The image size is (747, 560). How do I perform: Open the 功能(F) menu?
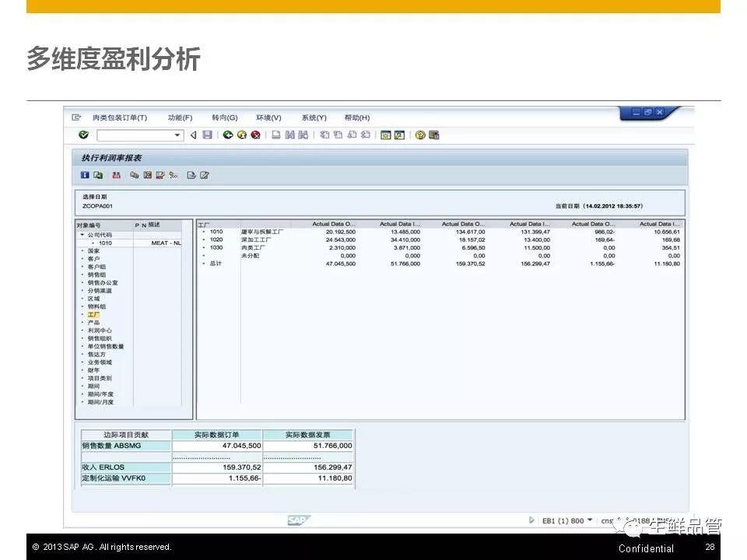180,117
